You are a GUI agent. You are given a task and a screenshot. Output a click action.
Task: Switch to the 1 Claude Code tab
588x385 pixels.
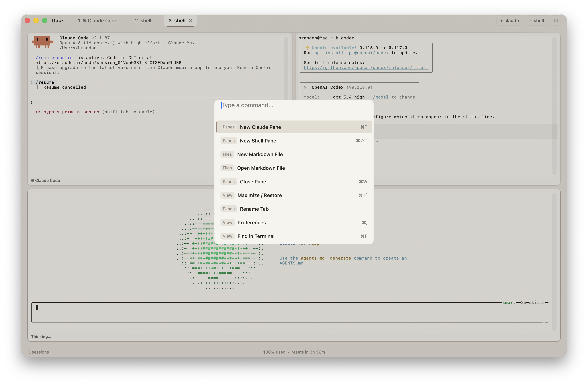tap(98, 21)
